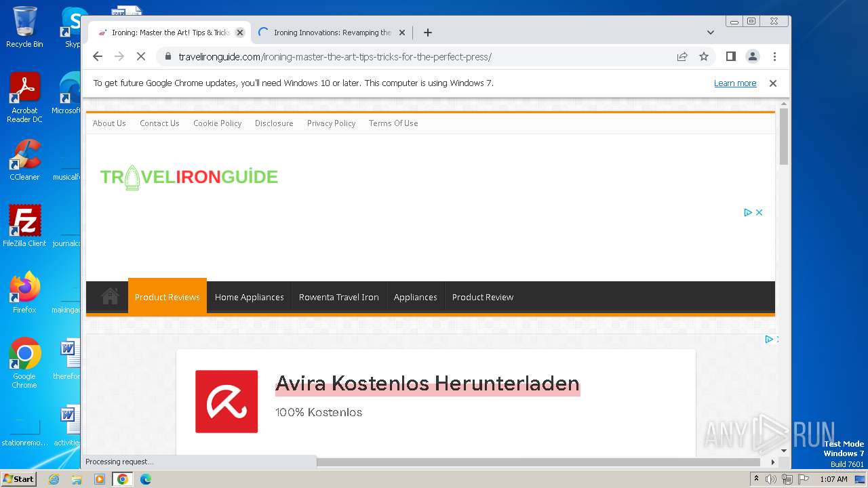The image size is (868, 488).
Task: Click the address bar URL
Action: pos(335,57)
